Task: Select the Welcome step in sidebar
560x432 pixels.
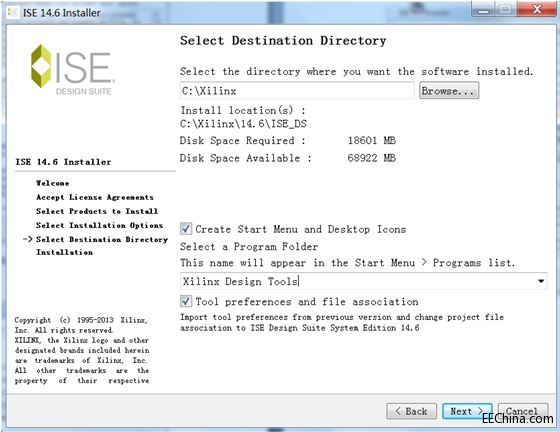Action: click(x=52, y=183)
